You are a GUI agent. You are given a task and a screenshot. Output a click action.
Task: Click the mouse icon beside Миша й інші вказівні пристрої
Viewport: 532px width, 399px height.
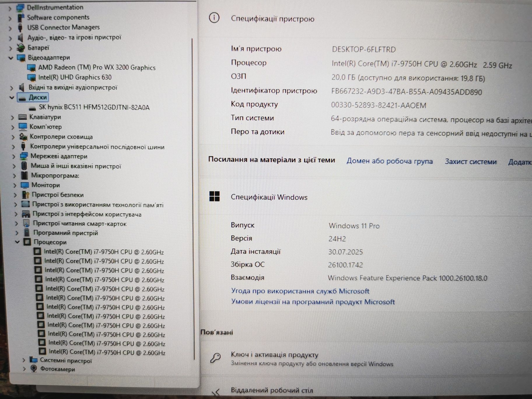[24, 166]
